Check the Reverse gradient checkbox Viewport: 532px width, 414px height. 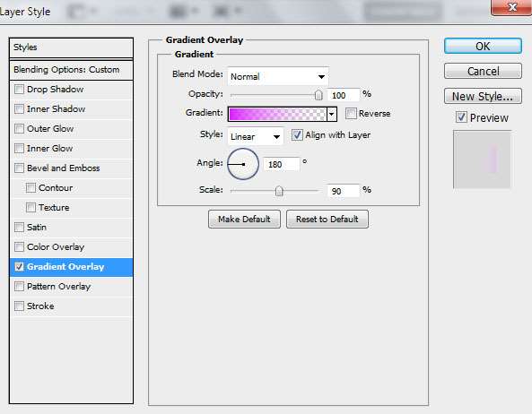pos(351,114)
